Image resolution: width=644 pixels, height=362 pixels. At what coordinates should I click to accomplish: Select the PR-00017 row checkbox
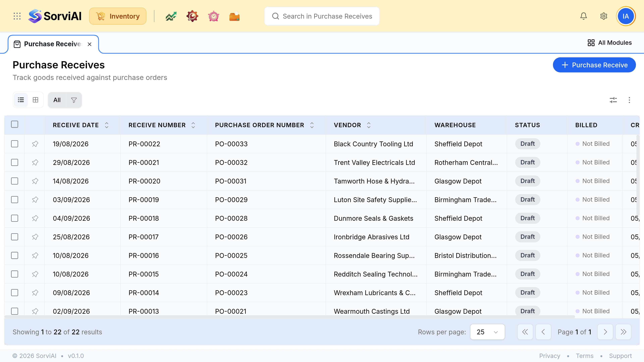[x=15, y=237]
